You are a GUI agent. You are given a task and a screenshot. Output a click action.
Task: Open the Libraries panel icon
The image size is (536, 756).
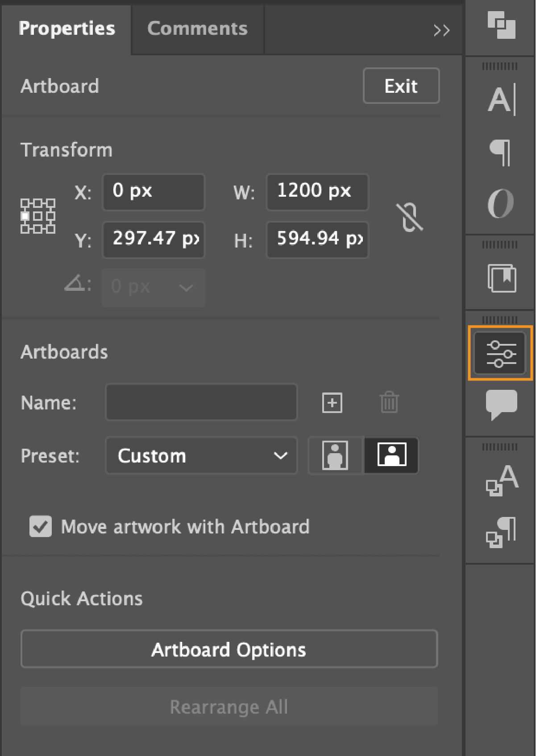502,279
